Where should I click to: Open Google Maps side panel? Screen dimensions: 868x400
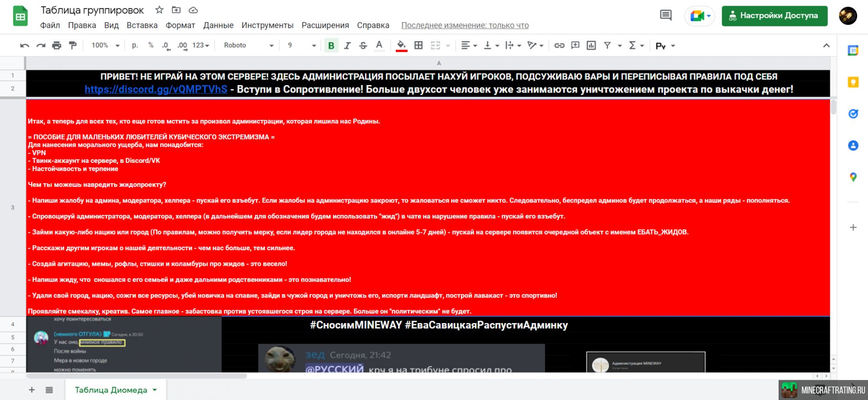tap(853, 177)
